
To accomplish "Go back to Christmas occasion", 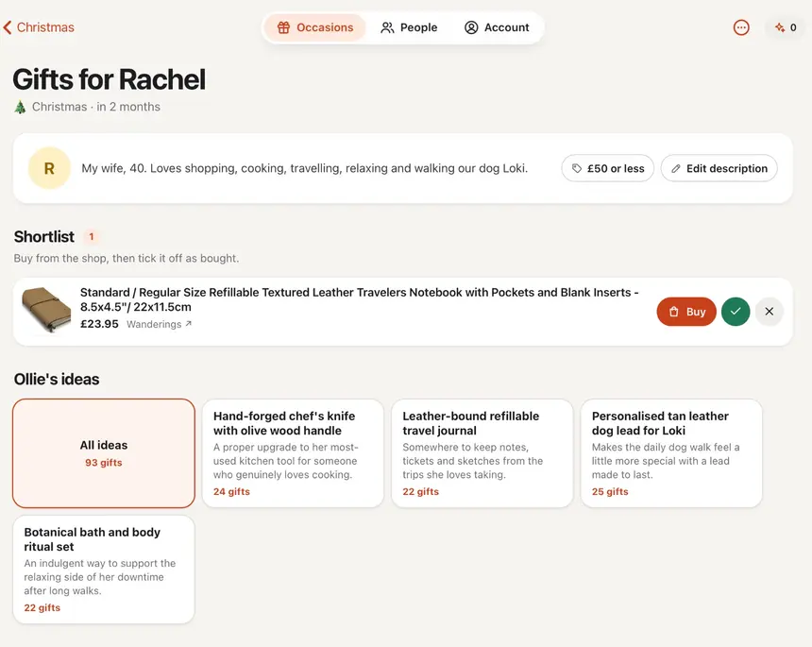I will point(39,27).
